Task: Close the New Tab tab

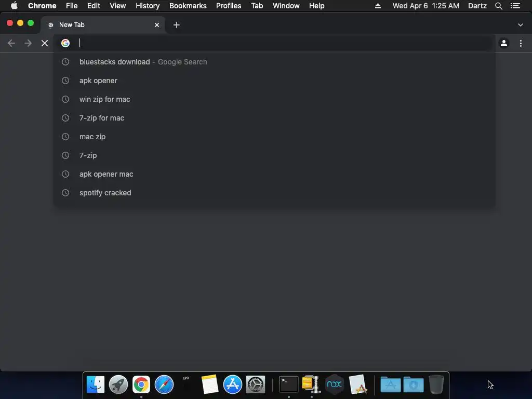Action: point(157,25)
